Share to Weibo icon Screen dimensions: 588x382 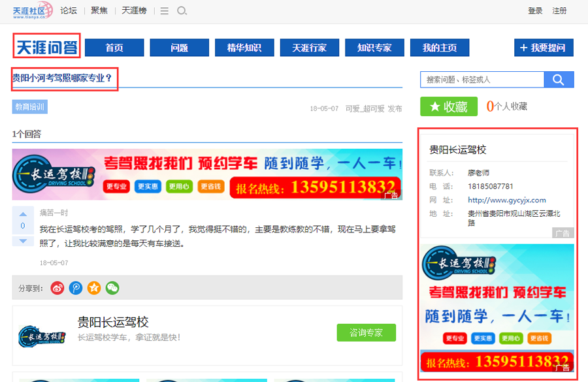pos(57,288)
